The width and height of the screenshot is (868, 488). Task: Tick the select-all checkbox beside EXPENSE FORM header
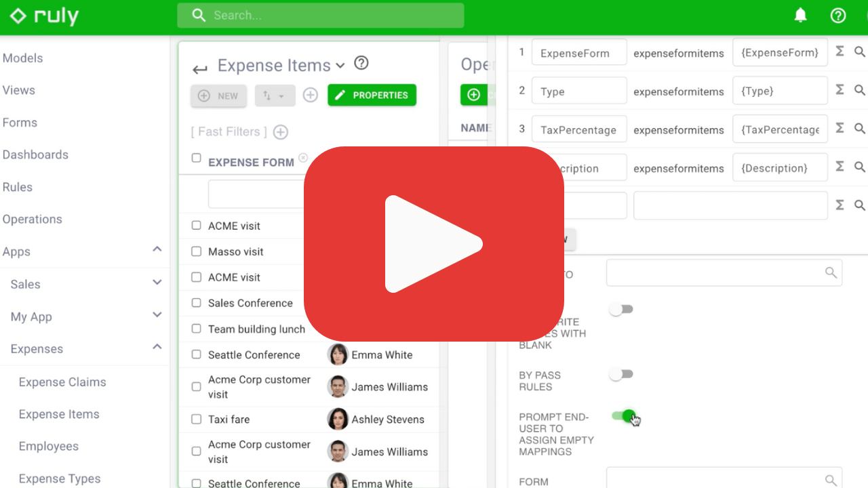pyautogui.click(x=196, y=158)
